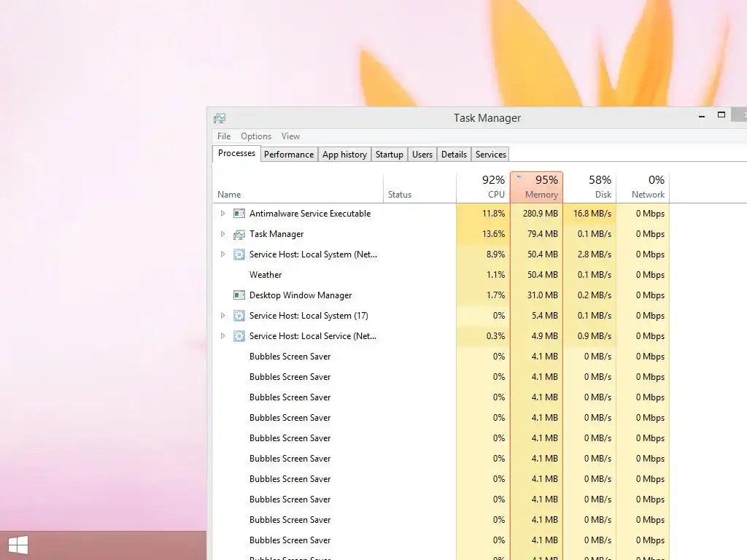Expand the Task Manager process group
747x560 pixels.
coord(222,234)
